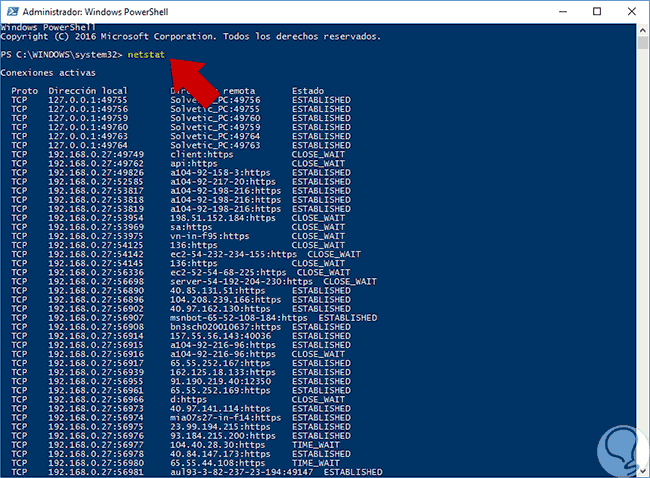Click remote address Solvetic_PC:49755
The width and height of the screenshot is (650, 478).
pos(215,109)
